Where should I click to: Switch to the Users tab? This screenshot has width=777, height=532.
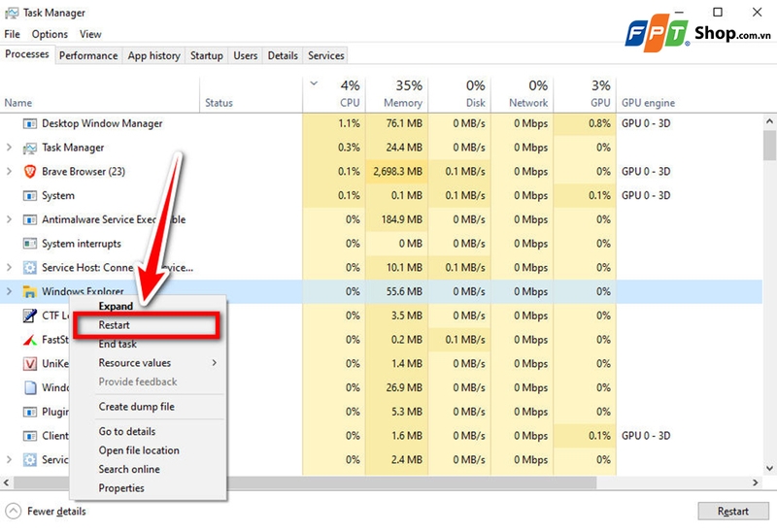click(246, 55)
